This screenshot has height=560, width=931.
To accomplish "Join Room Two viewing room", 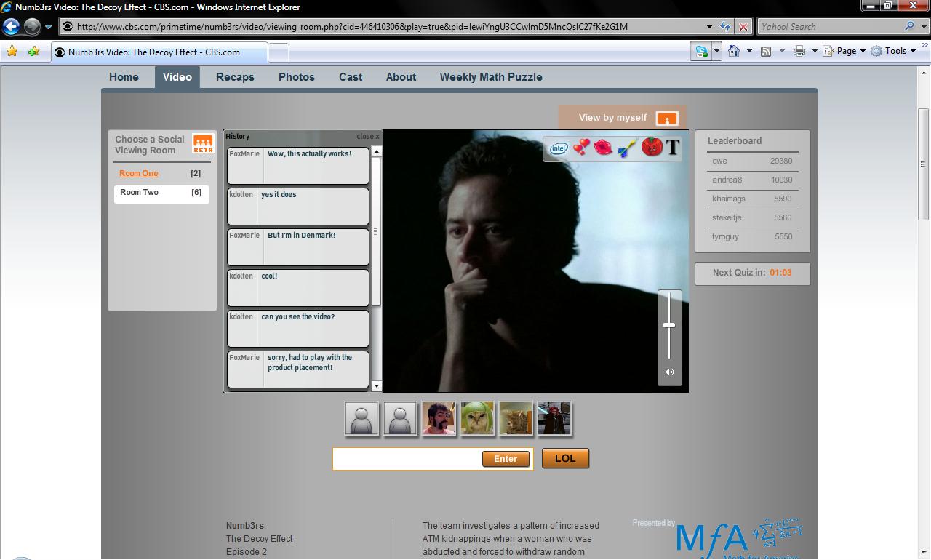I will [139, 193].
